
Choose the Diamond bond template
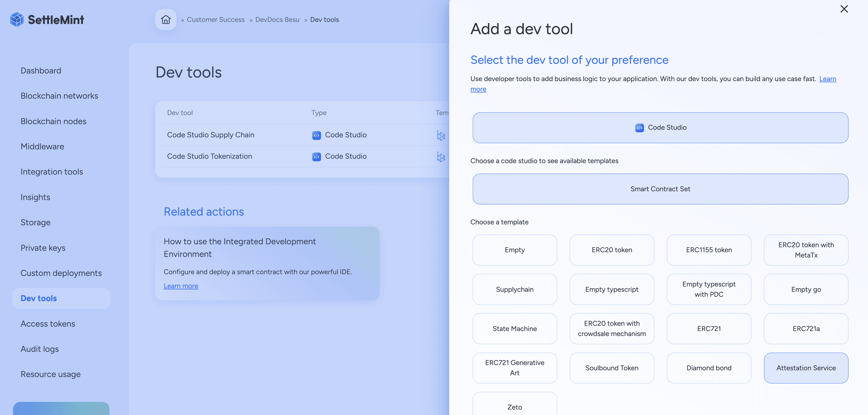[x=709, y=368]
